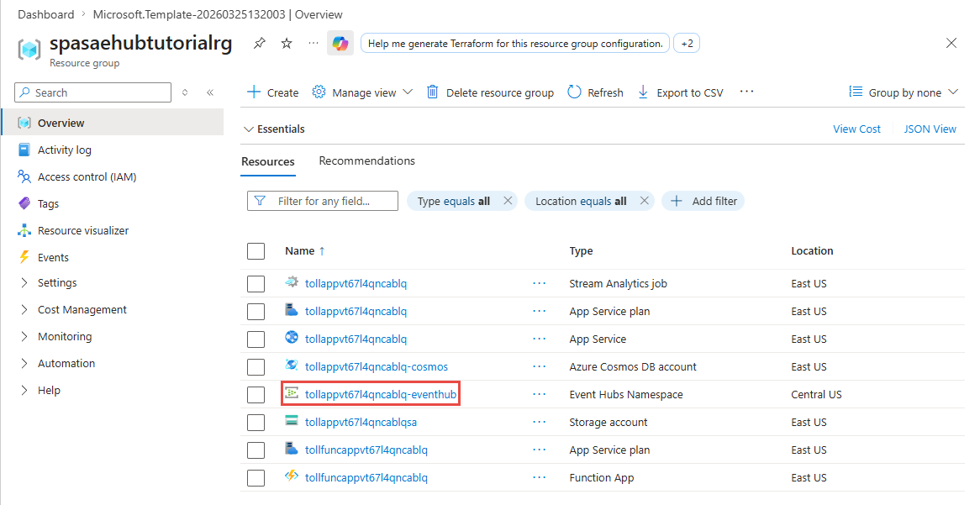Screen dimensions: 980x505
Task: Collapse the sidebar menu with double chevron
Action: 210,92
